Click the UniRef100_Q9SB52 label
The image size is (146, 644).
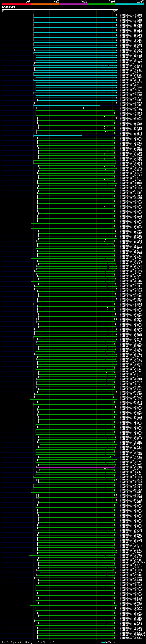(x=131, y=93)
